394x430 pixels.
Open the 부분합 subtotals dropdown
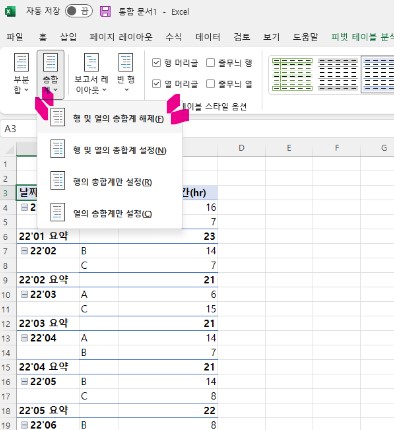[x=21, y=74]
